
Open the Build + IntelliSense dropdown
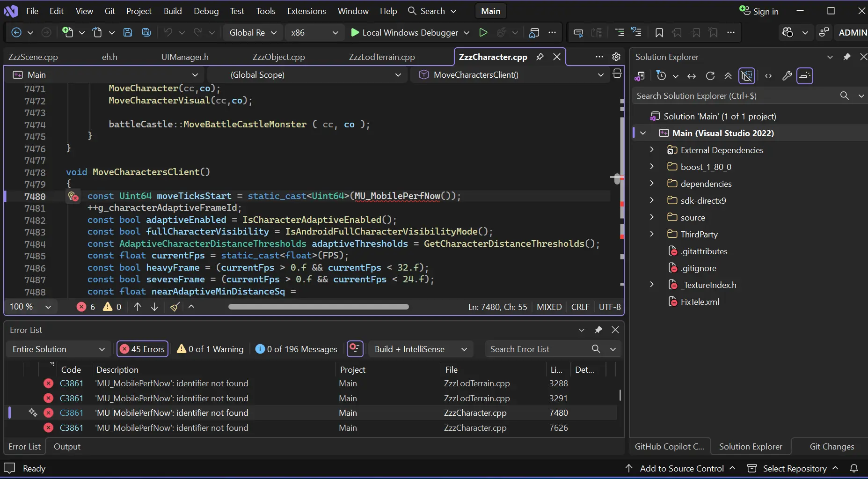(421, 349)
